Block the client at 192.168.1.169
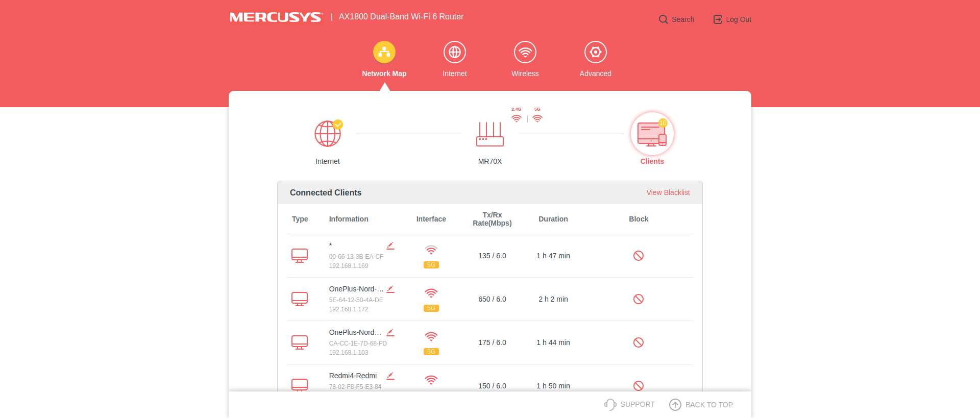This screenshot has height=418, width=980. click(x=638, y=256)
